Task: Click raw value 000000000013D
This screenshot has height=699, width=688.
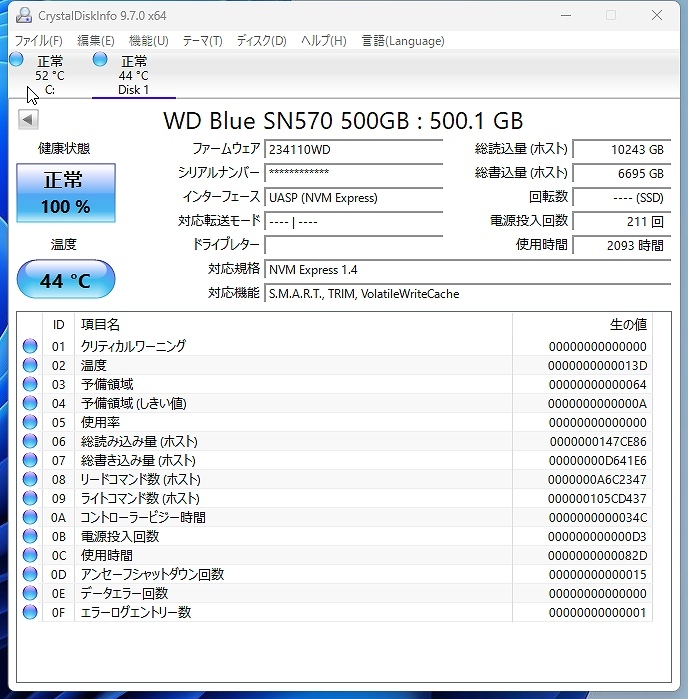Action: pos(597,366)
